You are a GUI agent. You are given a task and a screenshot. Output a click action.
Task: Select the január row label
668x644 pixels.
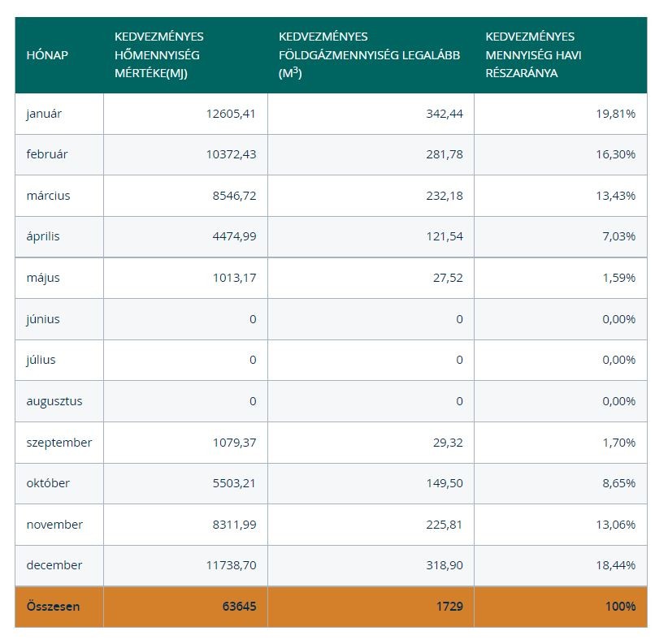(x=44, y=114)
